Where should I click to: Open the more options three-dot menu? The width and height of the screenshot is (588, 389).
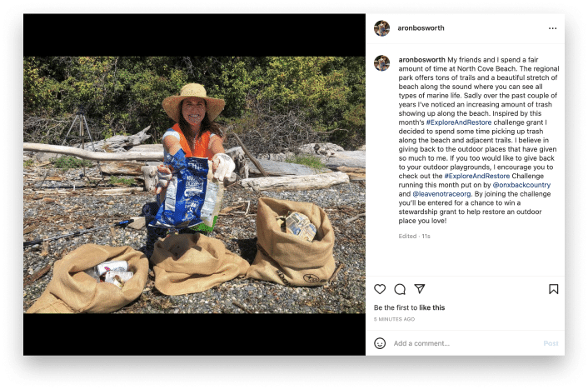coord(552,28)
